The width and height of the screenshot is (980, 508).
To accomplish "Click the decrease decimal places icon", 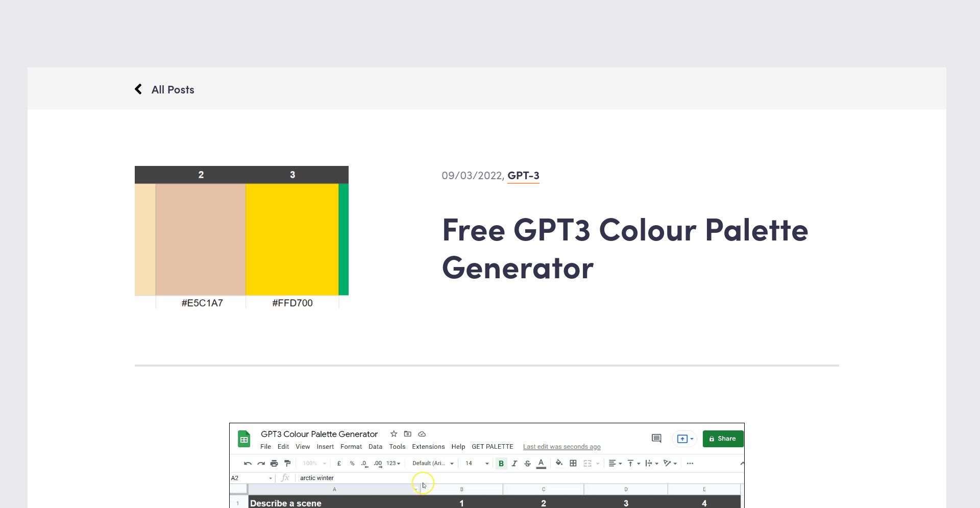I will pos(364,464).
